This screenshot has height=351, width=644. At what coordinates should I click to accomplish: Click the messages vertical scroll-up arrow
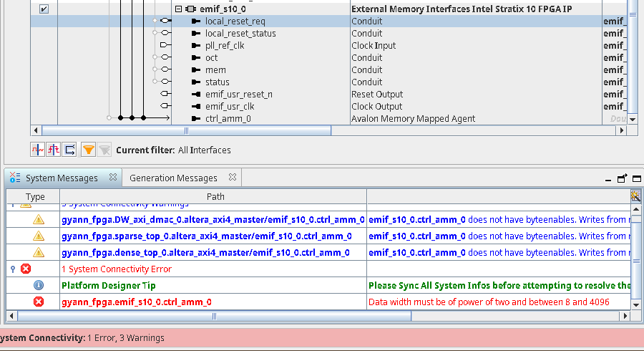click(636, 209)
